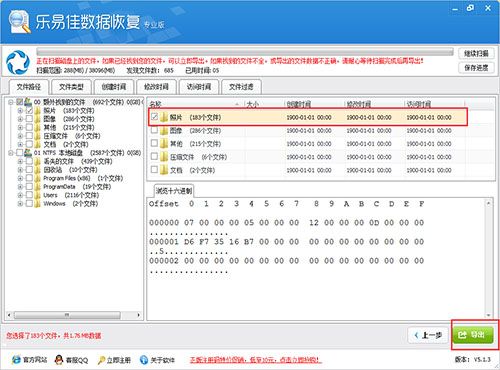Check the 图像 checkbox in the file list
This screenshot has height=370, width=500.
click(154, 130)
